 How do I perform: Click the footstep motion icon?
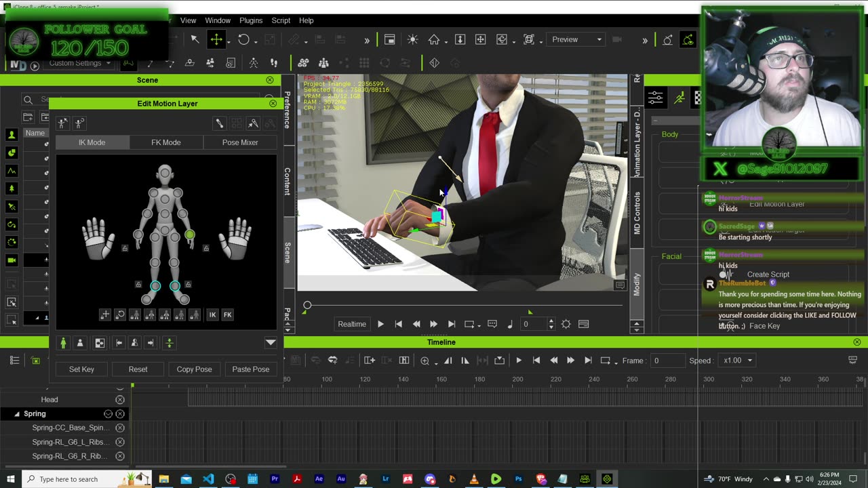274,63
